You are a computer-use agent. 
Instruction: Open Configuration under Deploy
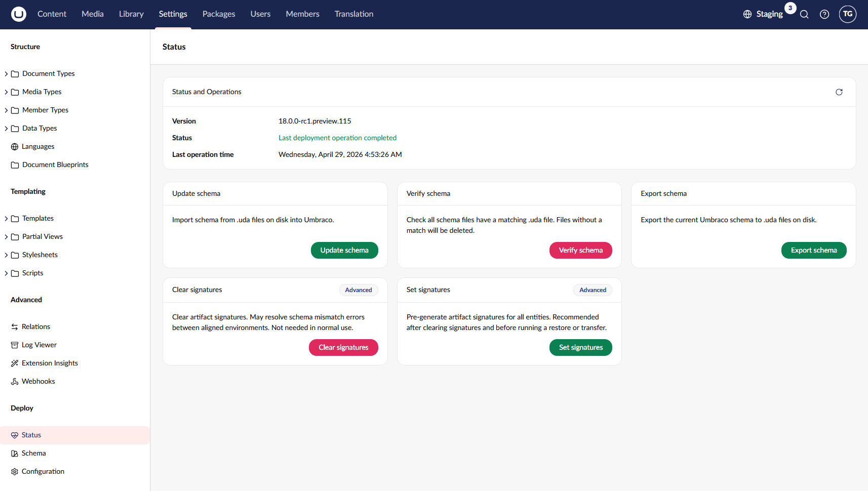[x=75, y=472]
